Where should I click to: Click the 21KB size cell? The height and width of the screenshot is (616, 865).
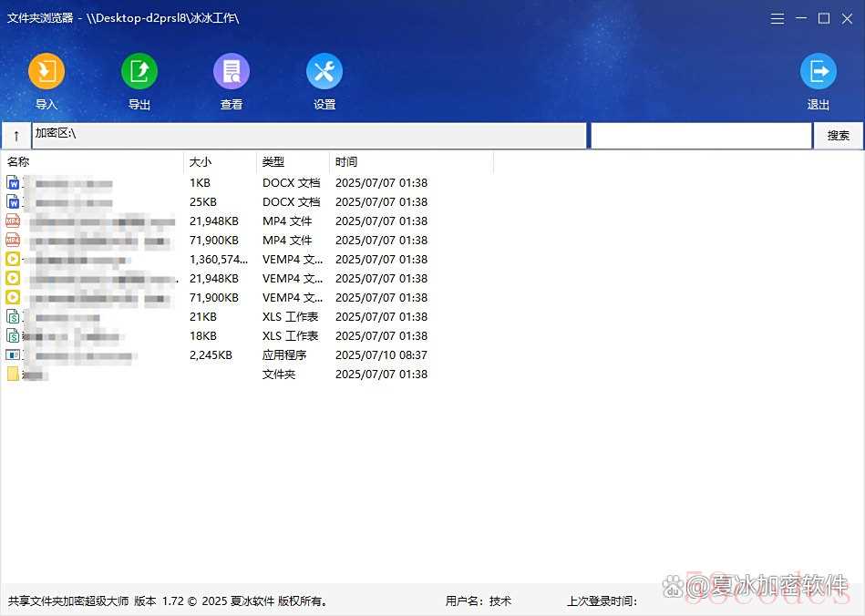click(x=203, y=316)
